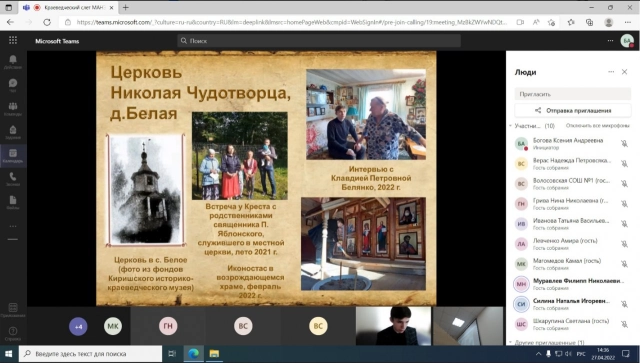Screen dimensions: 640x363
Task: Open Microsoft Edge from the taskbar
Action: [x=193, y=354]
